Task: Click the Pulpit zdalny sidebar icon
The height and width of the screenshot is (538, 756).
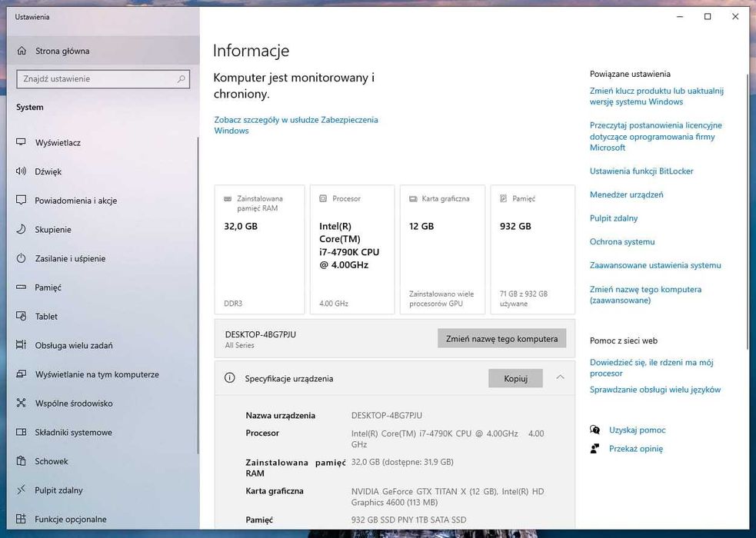Action: (21, 490)
